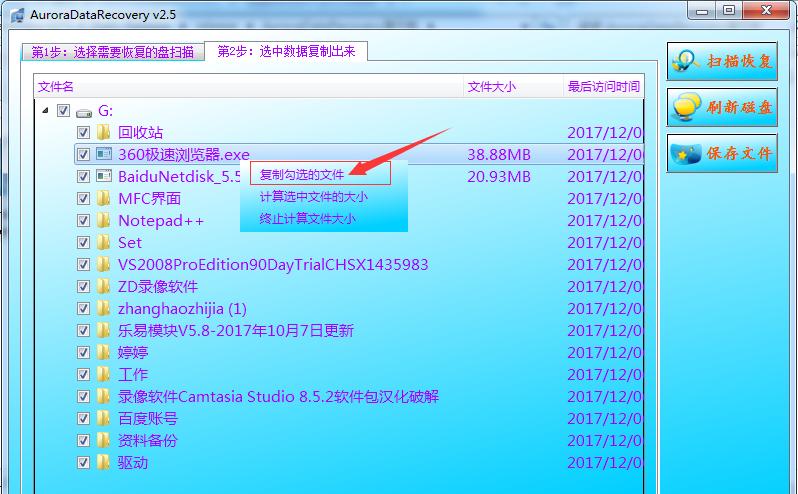
Task: Click the Notepad++ folder icon
Action: coord(103,220)
